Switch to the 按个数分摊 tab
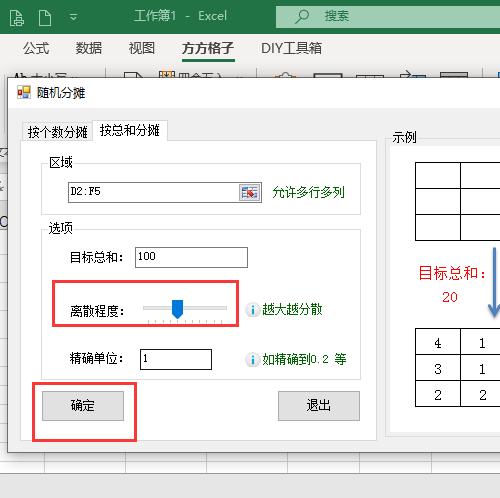The width and height of the screenshot is (500, 498). coord(57,132)
